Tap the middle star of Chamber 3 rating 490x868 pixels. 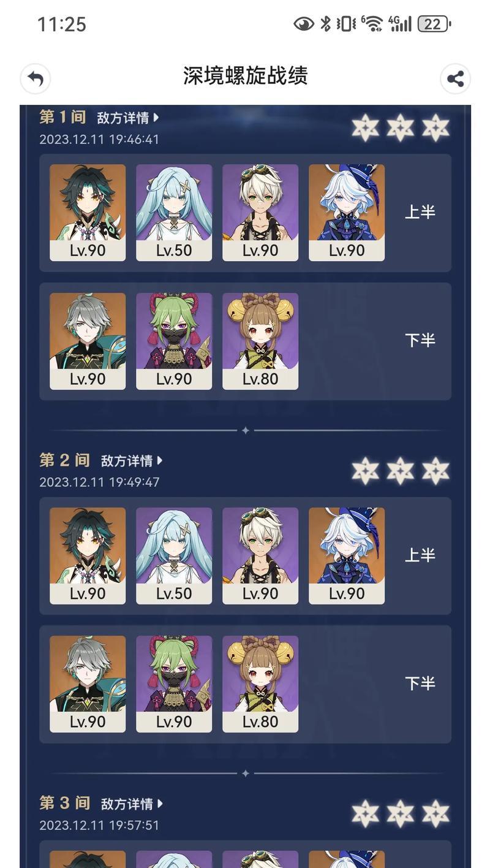point(401,813)
